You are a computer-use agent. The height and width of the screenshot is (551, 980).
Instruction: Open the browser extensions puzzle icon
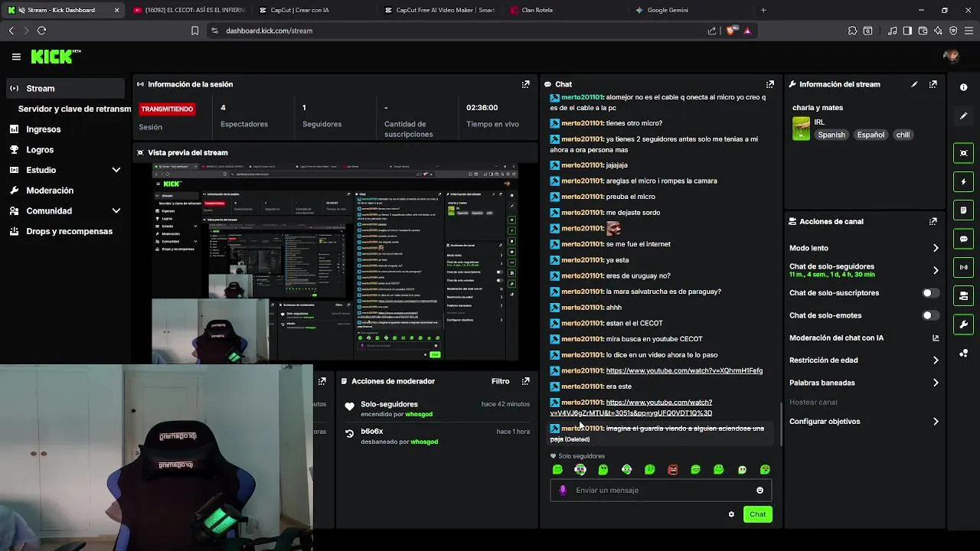(x=852, y=31)
